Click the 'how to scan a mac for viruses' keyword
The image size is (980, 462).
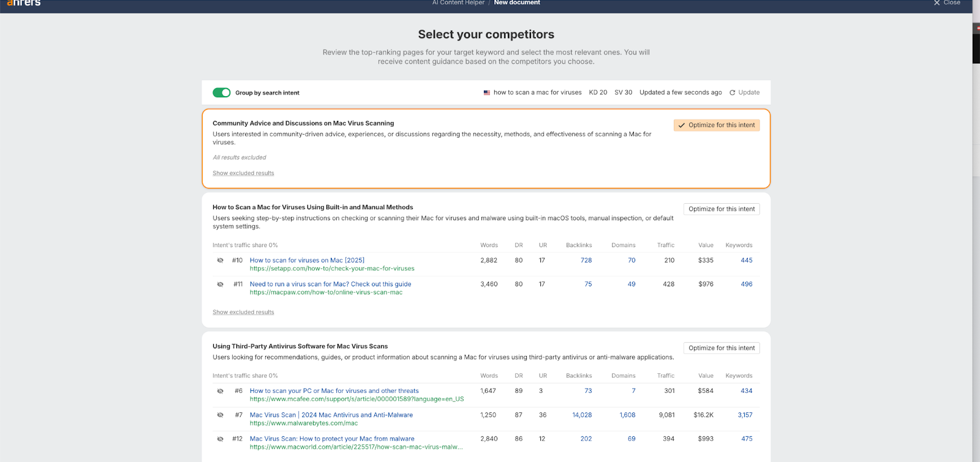(x=538, y=92)
